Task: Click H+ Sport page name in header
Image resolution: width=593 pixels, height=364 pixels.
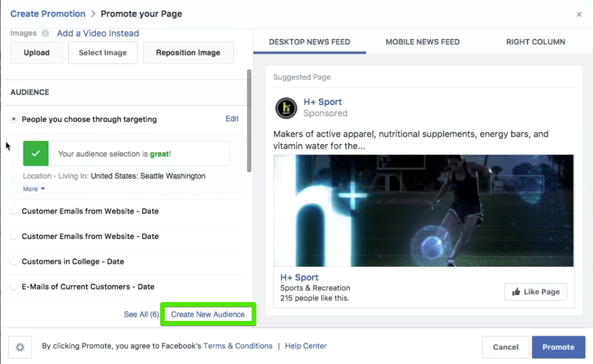Action: 322,102
